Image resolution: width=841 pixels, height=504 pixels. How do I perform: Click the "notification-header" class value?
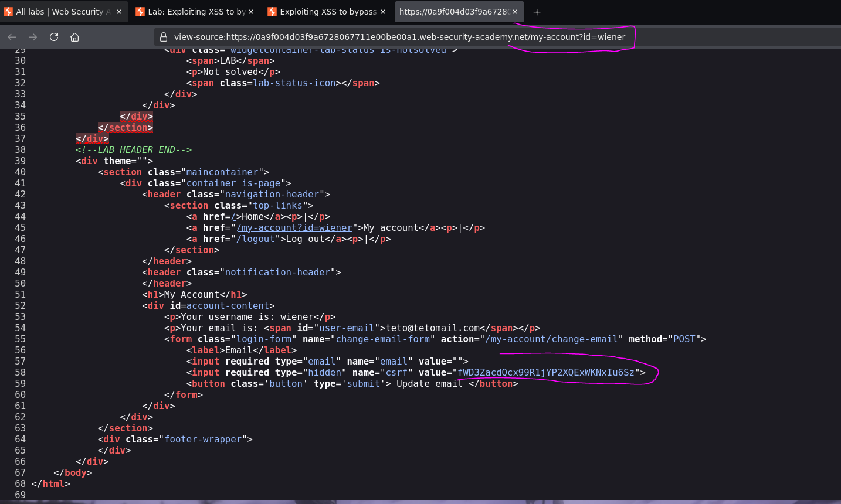tap(277, 272)
